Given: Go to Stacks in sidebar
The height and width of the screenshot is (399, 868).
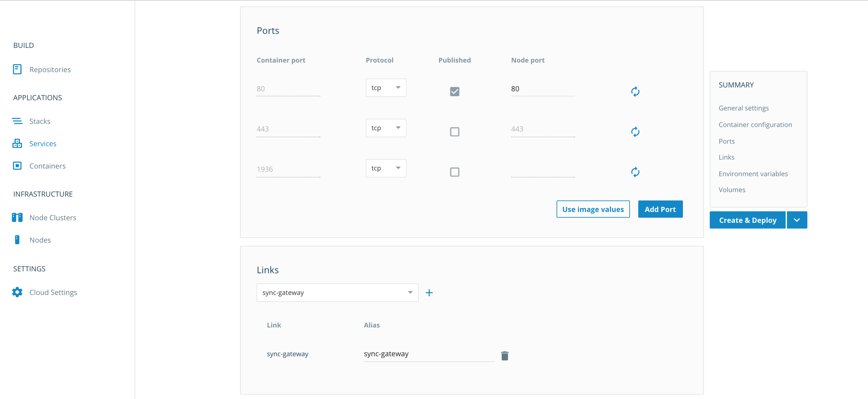Looking at the screenshot, I should coord(40,121).
